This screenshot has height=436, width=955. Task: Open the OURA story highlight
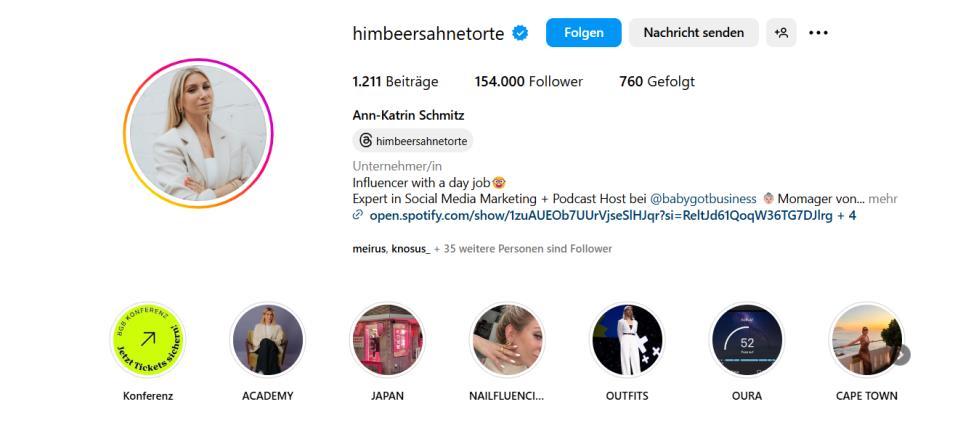click(747, 340)
